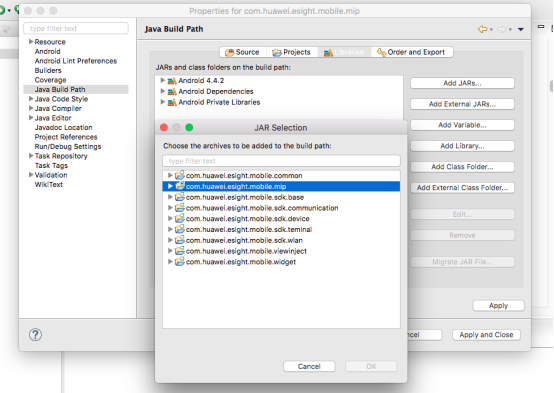Select Builders in the sidebar
Viewport: 554px width, 393px height.
pos(48,70)
